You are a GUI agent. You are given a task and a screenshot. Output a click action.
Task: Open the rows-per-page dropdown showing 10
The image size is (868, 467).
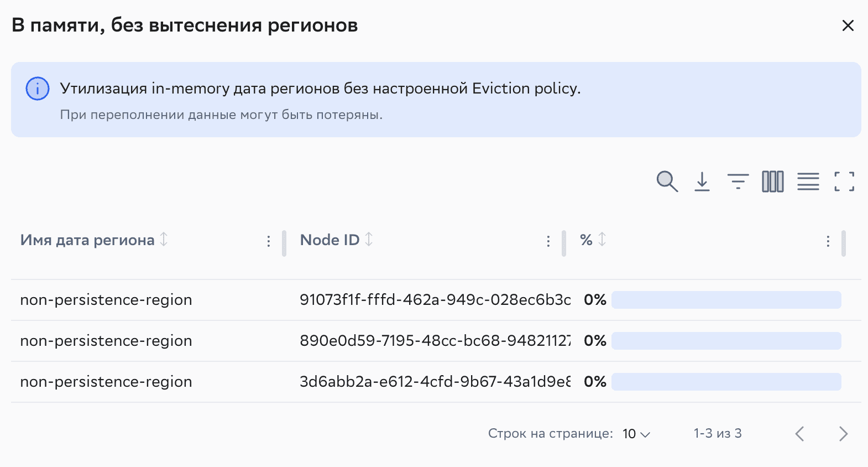click(x=634, y=434)
